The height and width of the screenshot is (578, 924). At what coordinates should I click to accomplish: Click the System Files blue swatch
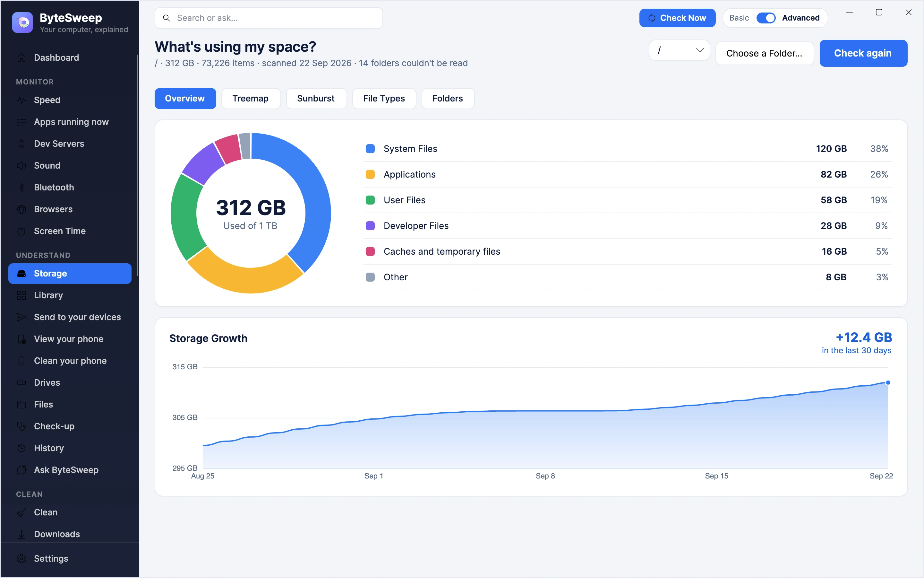click(370, 149)
